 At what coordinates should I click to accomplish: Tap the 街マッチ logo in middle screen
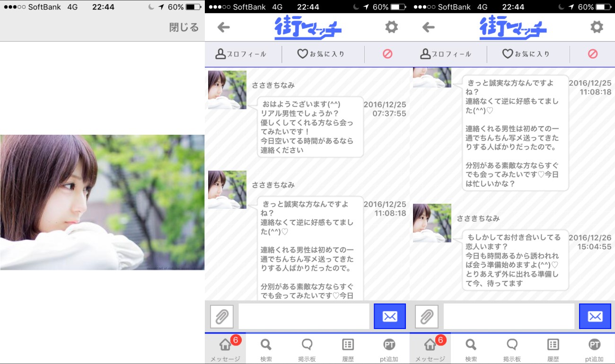tap(308, 27)
